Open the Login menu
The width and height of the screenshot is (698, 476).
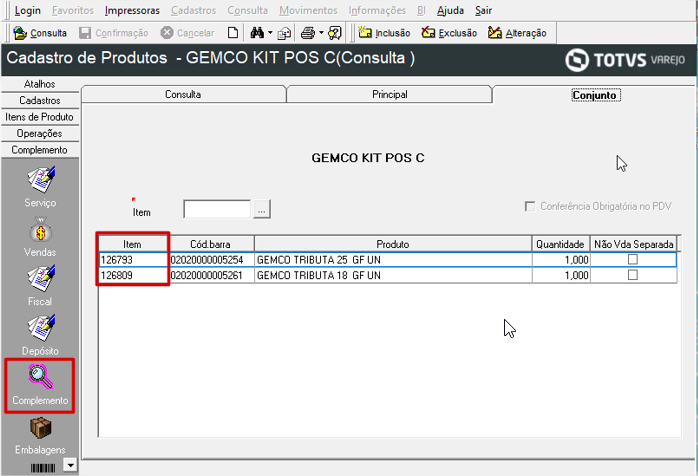coord(28,10)
